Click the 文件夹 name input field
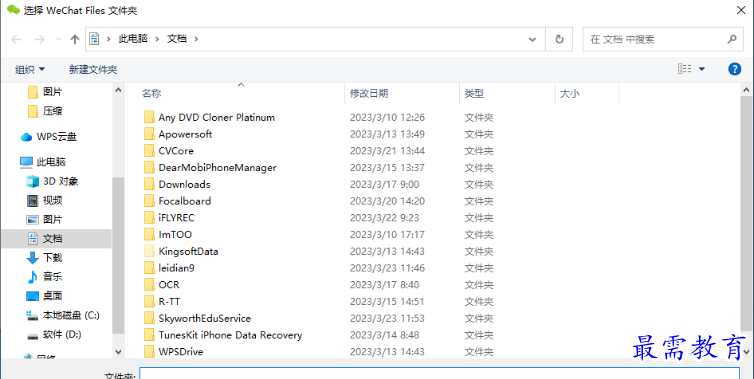This screenshot has width=754, height=379. [439, 374]
